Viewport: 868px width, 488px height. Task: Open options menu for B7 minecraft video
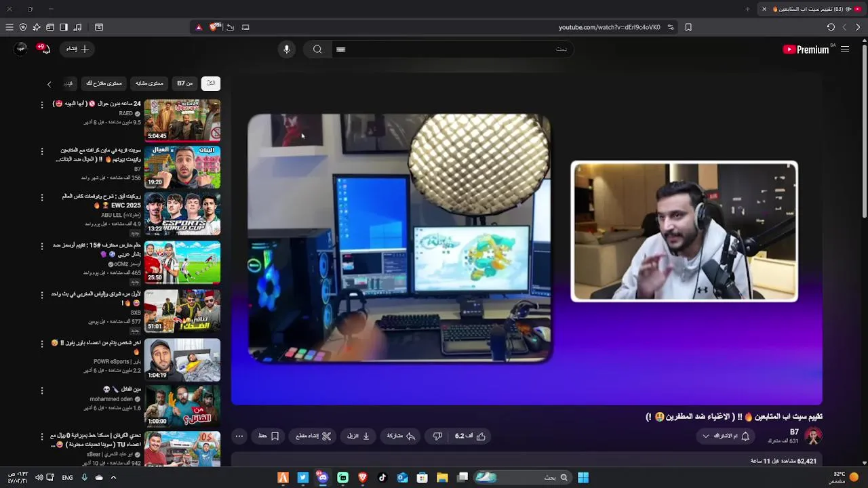click(x=42, y=151)
